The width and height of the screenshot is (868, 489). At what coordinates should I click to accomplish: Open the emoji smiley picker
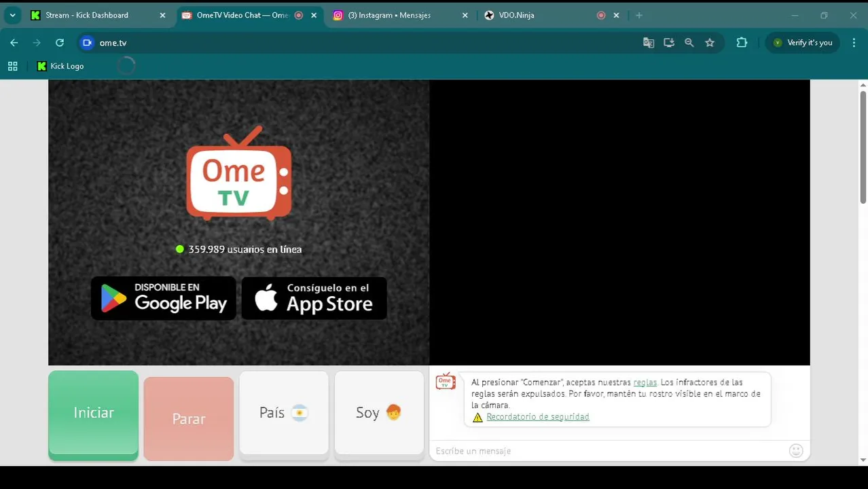tap(796, 451)
